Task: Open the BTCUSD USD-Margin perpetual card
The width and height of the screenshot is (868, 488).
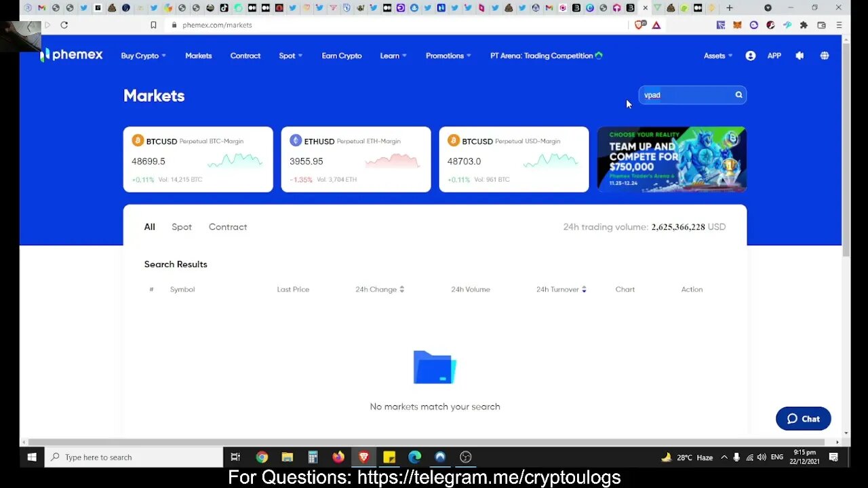Action: [x=514, y=159]
